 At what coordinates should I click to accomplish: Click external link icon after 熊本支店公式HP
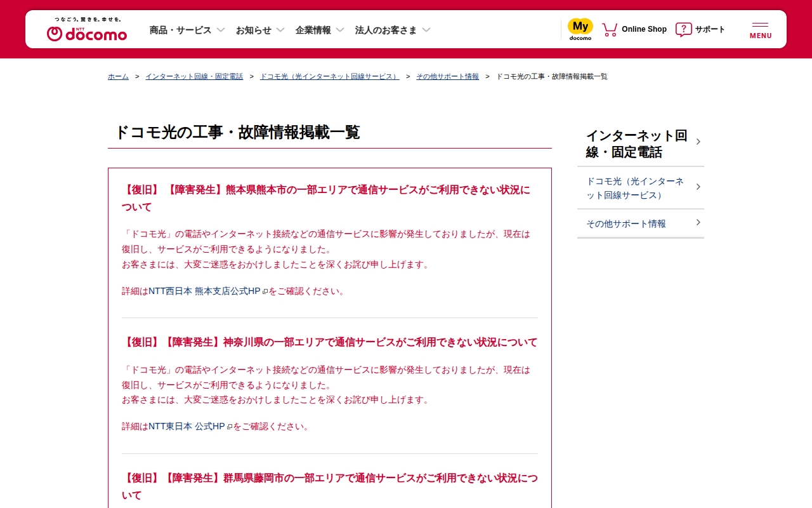point(265,291)
